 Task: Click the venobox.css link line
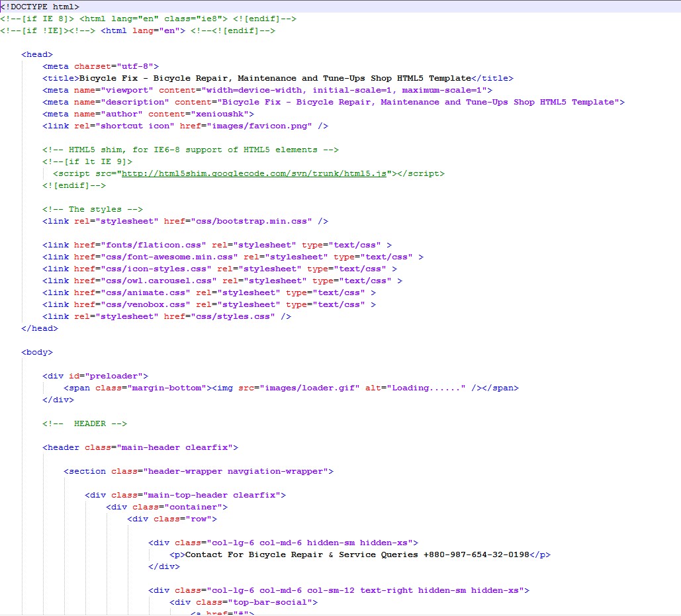(x=209, y=305)
